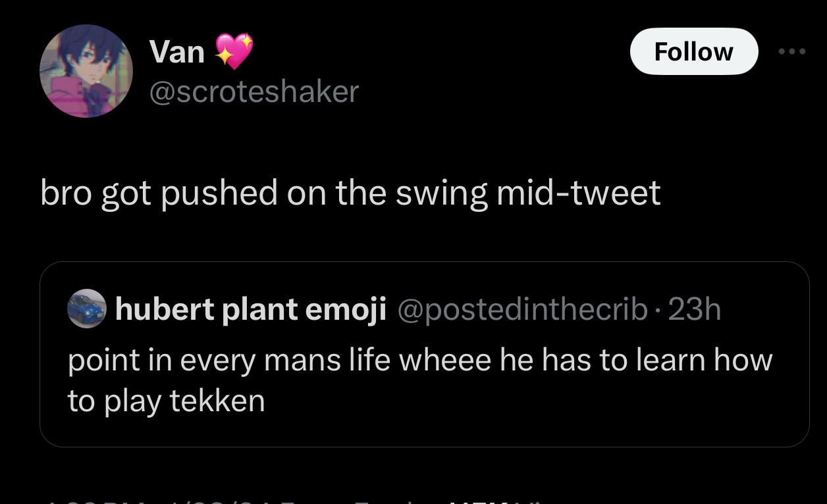Image resolution: width=827 pixels, height=504 pixels.
Task: Open the 23h timestamp of quoted tweet
Action: [695, 309]
